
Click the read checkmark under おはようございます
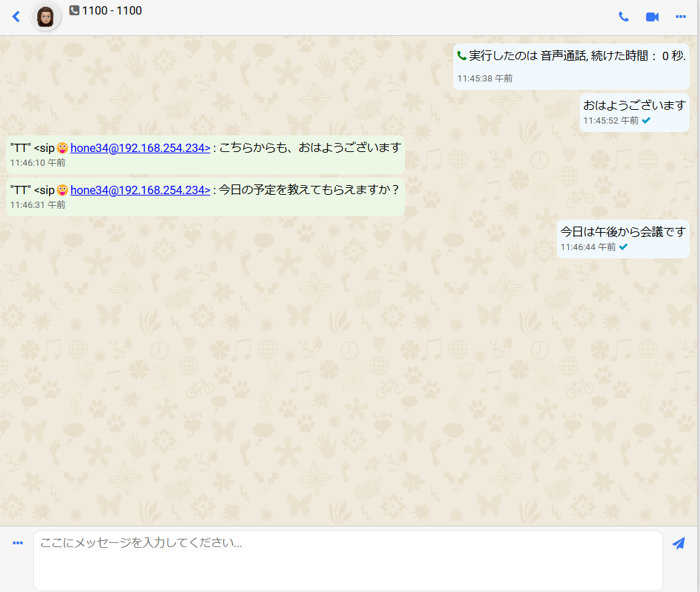pos(646,120)
